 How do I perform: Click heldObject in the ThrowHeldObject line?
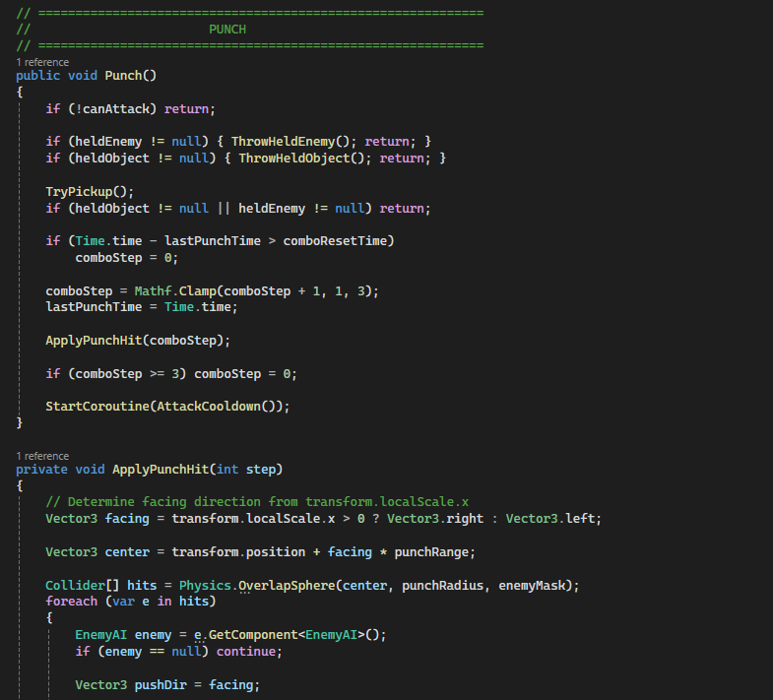pyautogui.click(x=112, y=159)
